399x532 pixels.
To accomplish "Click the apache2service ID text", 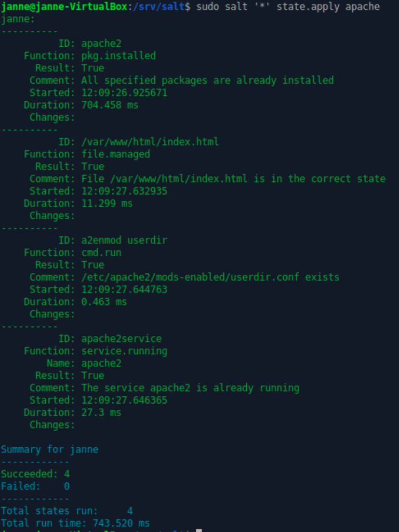I will click(x=121, y=339).
